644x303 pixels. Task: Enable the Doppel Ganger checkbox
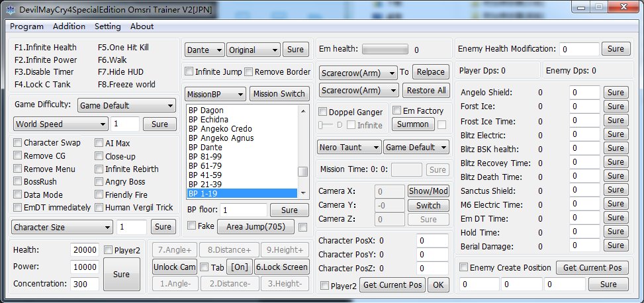323,112
